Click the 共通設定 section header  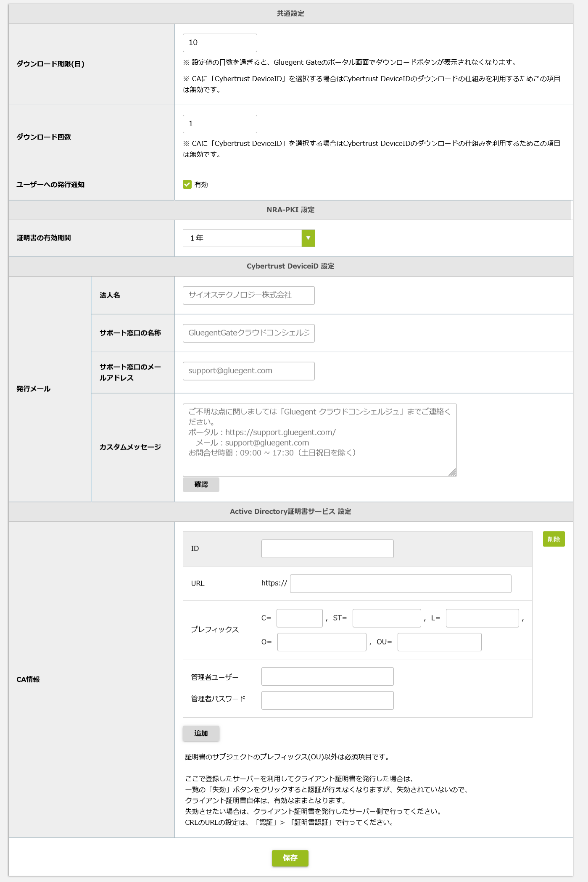[x=290, y=14]
